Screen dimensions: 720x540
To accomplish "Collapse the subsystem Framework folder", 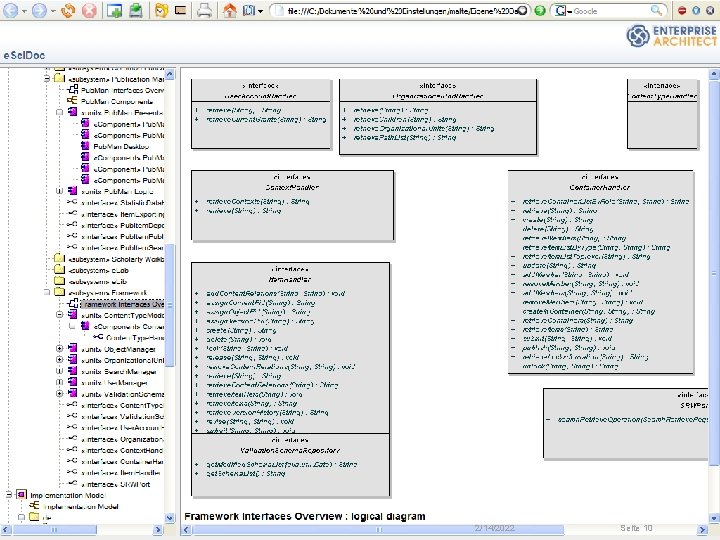I will 47,292.
